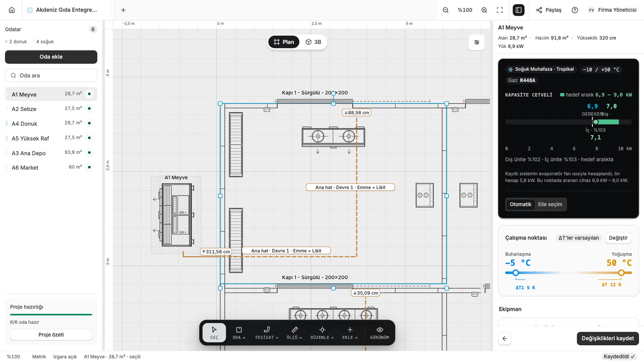
Task: Toggle status dot for A4 Donuk
Action: (x=89, y=123)
